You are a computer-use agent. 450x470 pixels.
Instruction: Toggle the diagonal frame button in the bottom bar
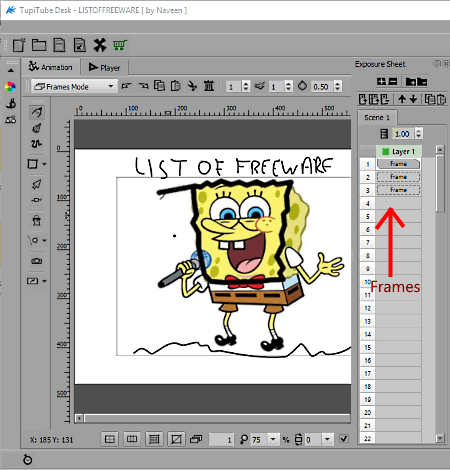pos(176,439)
